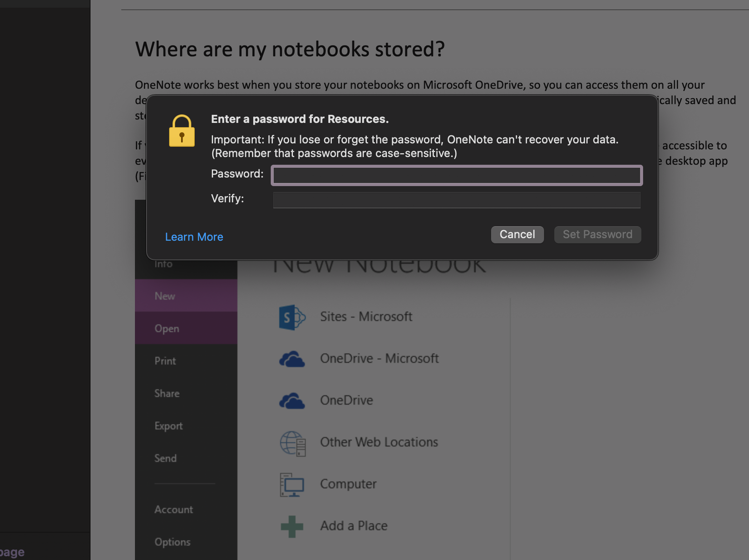Open the Export section

coord(168,426)
